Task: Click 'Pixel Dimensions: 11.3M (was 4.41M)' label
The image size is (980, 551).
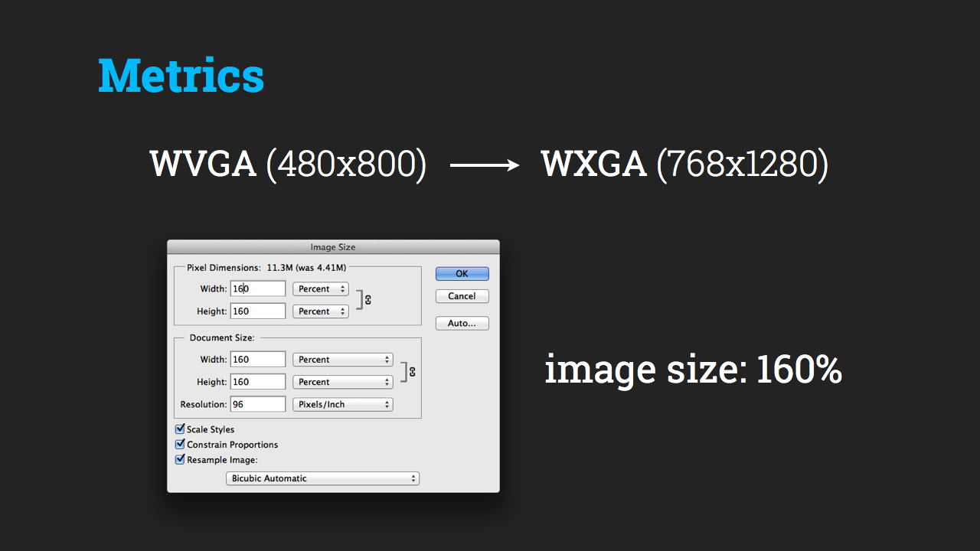Action: click(x=266, y=268)
